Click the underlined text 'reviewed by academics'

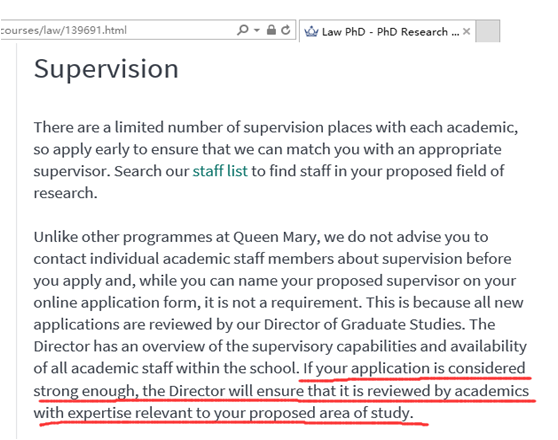click(448, 391)
